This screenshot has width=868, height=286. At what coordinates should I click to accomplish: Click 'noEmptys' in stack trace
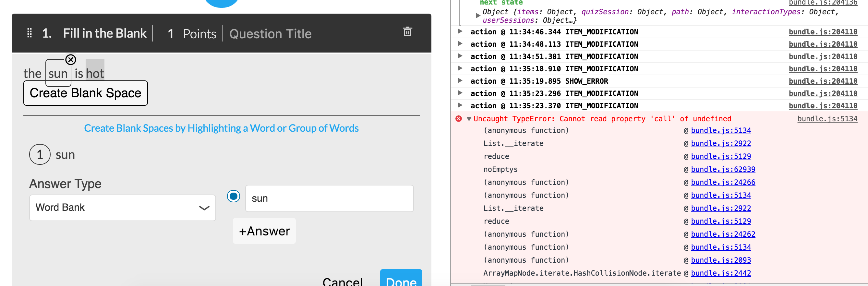pos(500,170)
